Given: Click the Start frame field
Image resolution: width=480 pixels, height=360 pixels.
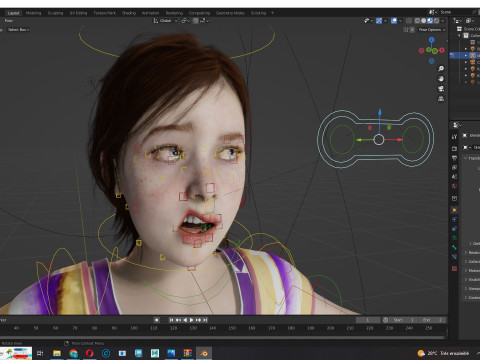Looking at the screenshot, I should (403, 320).
